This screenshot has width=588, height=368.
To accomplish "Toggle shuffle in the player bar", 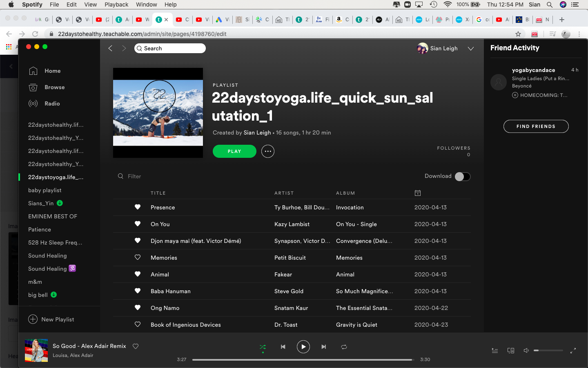I will click(263, 347).
